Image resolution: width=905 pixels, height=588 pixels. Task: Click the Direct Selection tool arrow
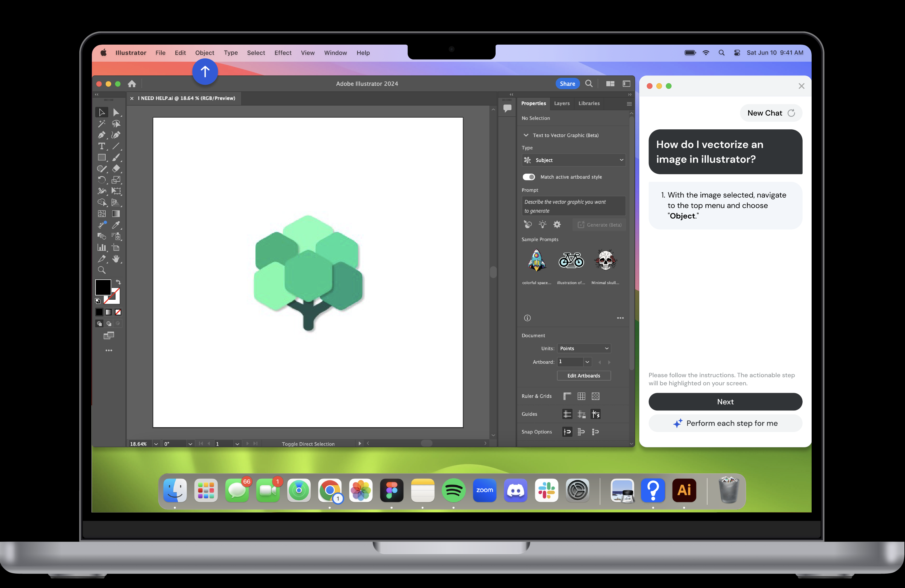116,113
